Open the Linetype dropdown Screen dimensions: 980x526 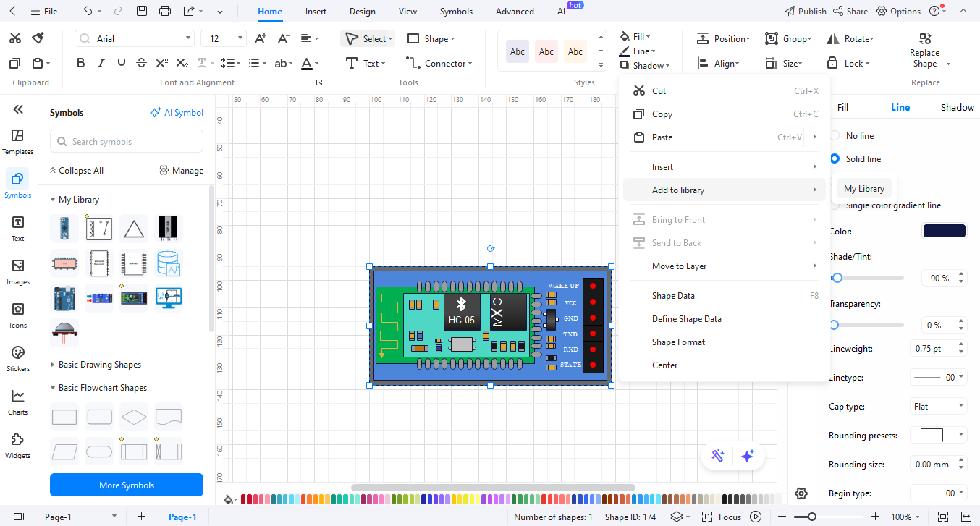pyautogui.click(x=938, y=377)
